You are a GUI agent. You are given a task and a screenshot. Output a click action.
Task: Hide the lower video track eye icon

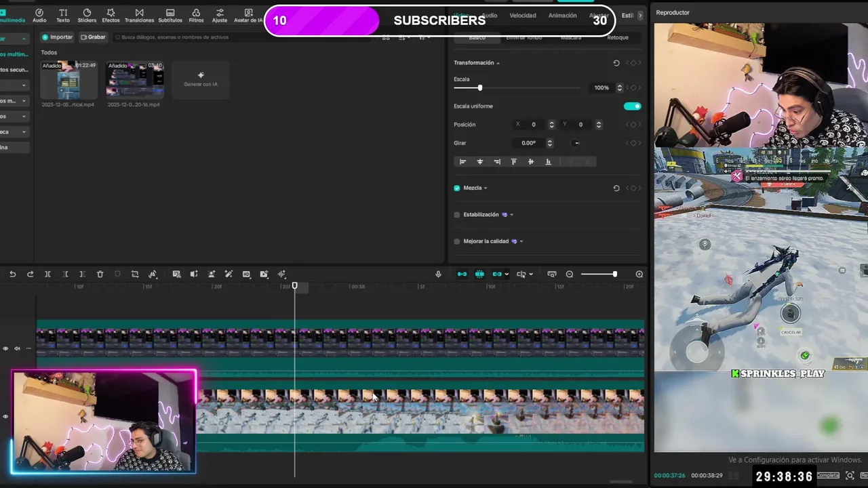[x=5, y=416]
